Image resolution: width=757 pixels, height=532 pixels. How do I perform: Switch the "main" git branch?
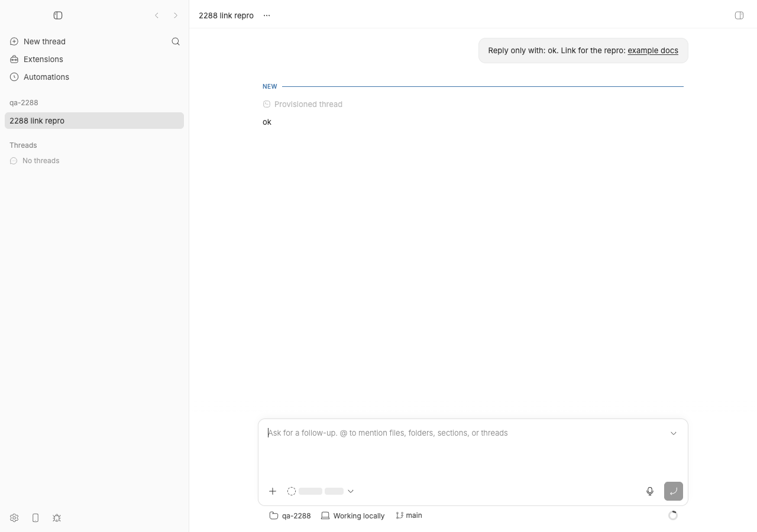click(x=409, y=516)
